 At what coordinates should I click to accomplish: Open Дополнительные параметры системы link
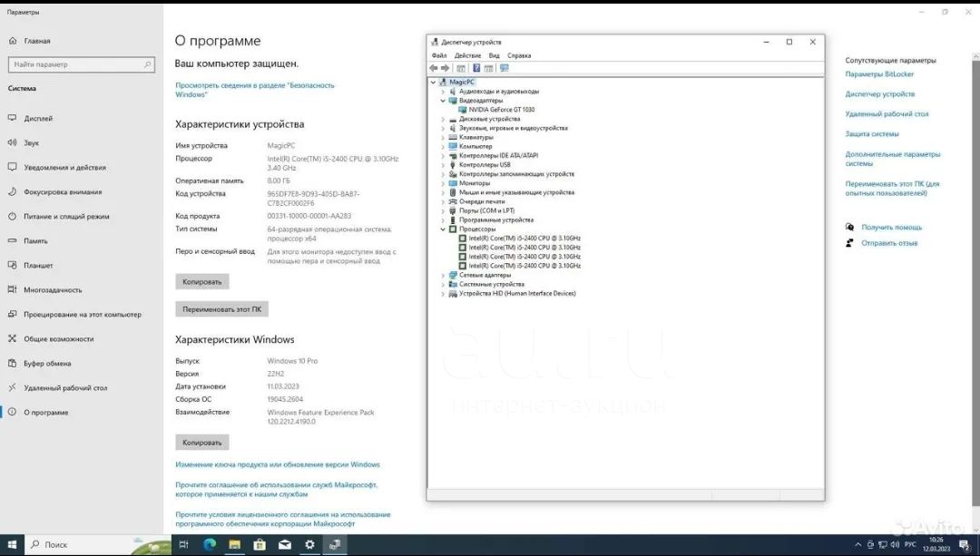[x=893, y=159]
